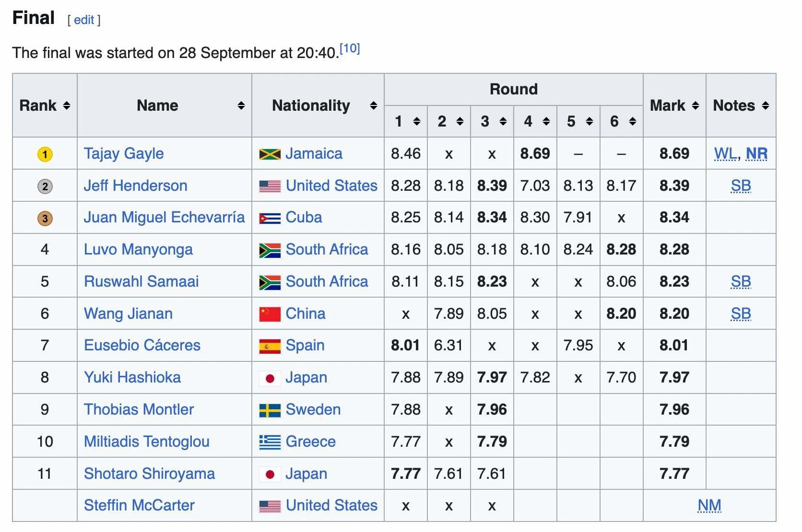Sort by Nationality column sort icon
The width and height of the screenshot is (802, 532).
(374, 105)
